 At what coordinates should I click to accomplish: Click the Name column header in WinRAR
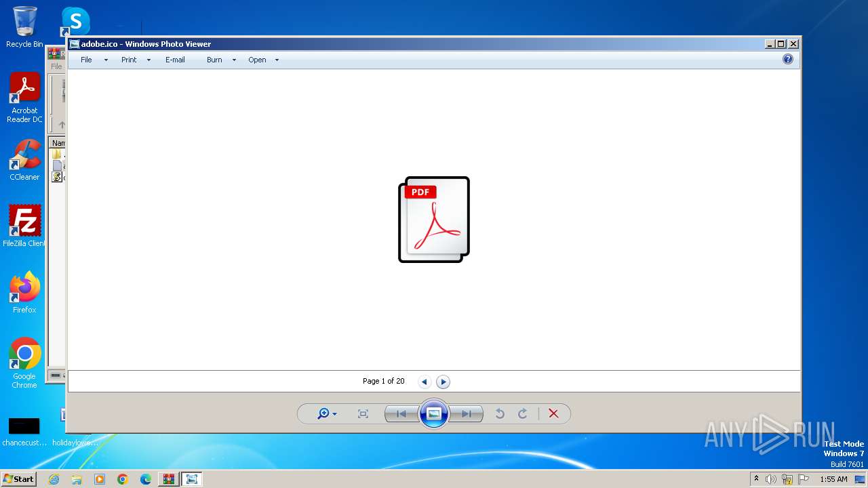pos(58,143)
